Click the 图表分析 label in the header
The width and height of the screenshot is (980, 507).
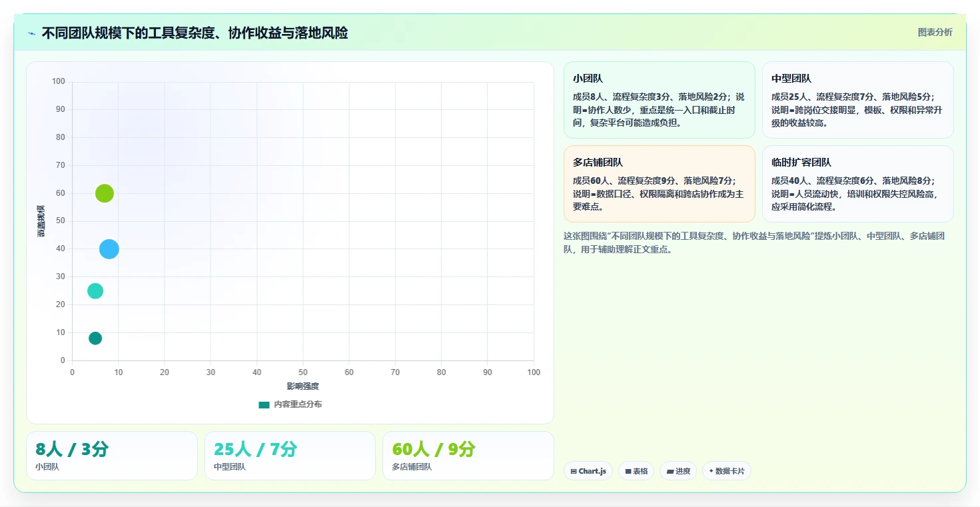[935, 32]
